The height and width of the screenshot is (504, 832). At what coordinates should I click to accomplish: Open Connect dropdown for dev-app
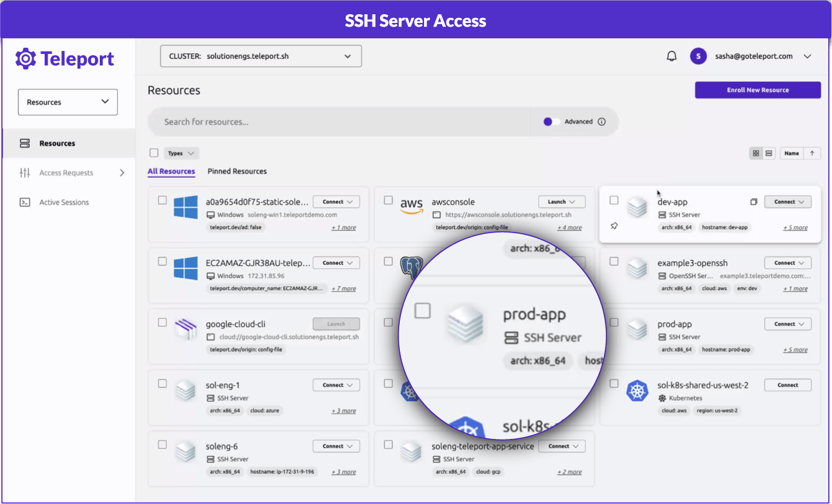(x=788, y=201)
